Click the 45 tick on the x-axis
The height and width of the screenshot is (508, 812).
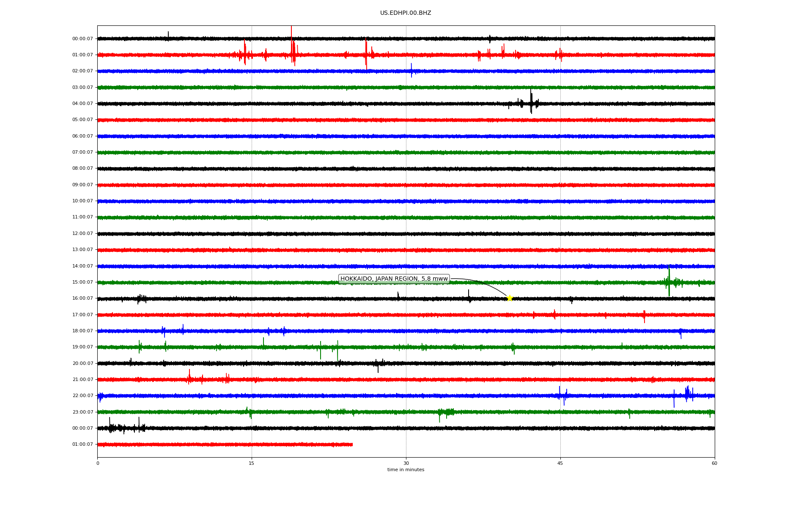click(560, 463)
